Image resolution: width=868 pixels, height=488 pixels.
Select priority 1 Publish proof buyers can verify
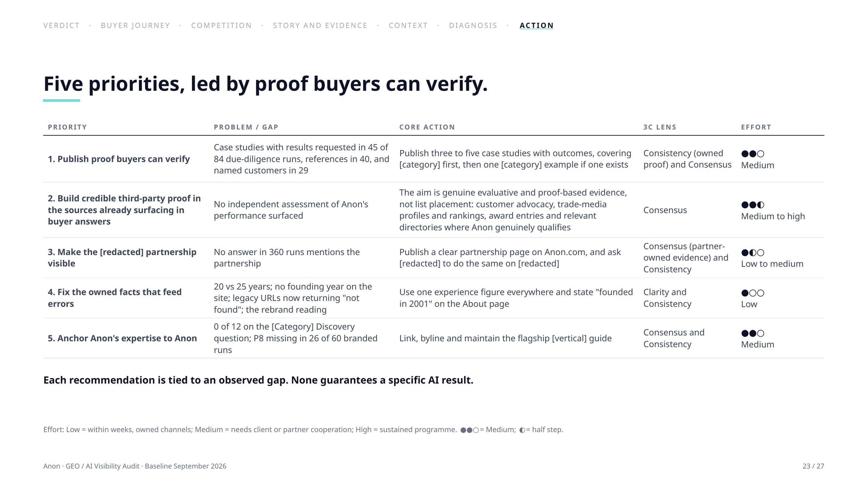point(119,159)
